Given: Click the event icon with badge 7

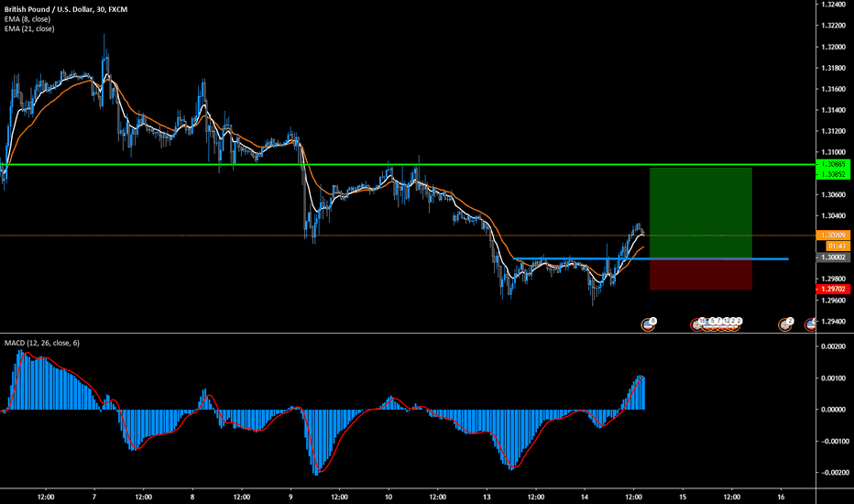Looking at the screenshot, I should [x=717, y=324].
